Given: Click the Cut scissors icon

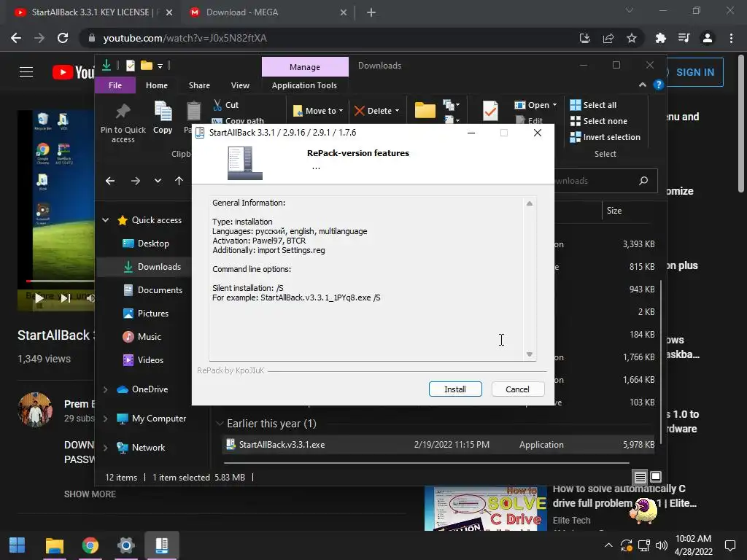Looking at the screenshot, I should click(217, 105).
